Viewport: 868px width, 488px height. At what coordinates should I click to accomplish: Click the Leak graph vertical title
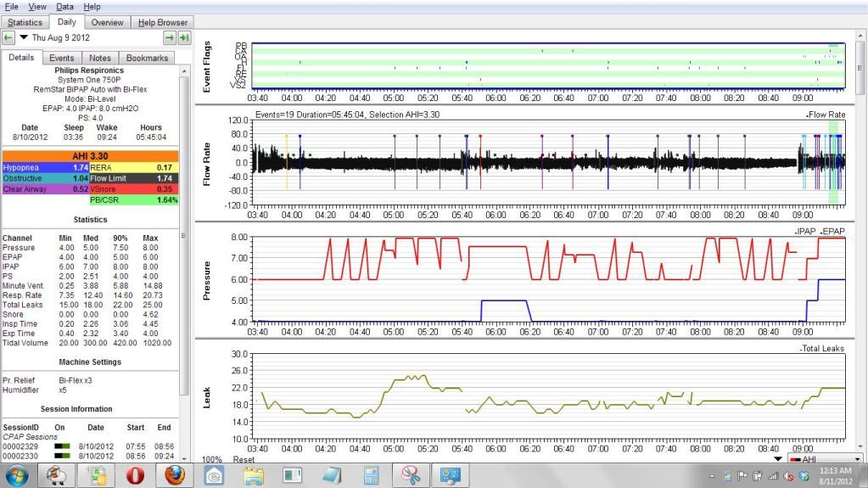click(x=207, y=398)
